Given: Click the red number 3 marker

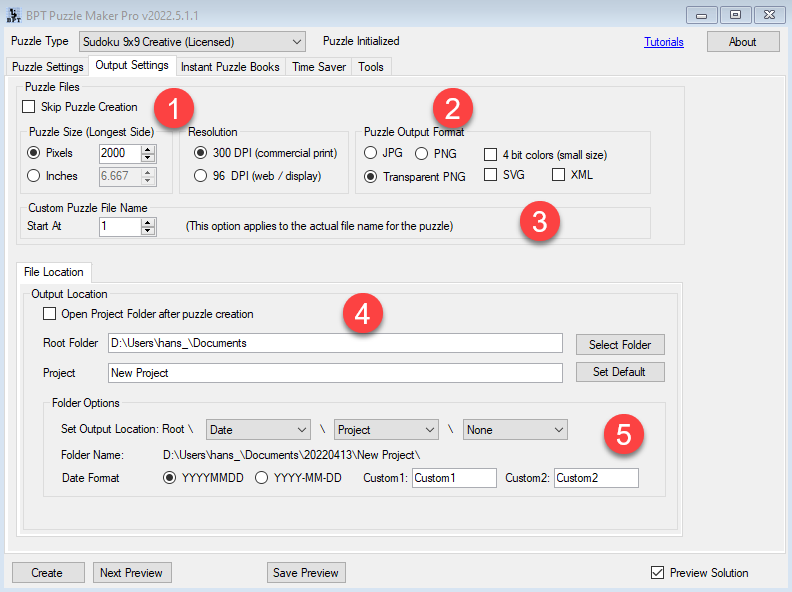Looking at the screenshot, I should tap(539, 221).
